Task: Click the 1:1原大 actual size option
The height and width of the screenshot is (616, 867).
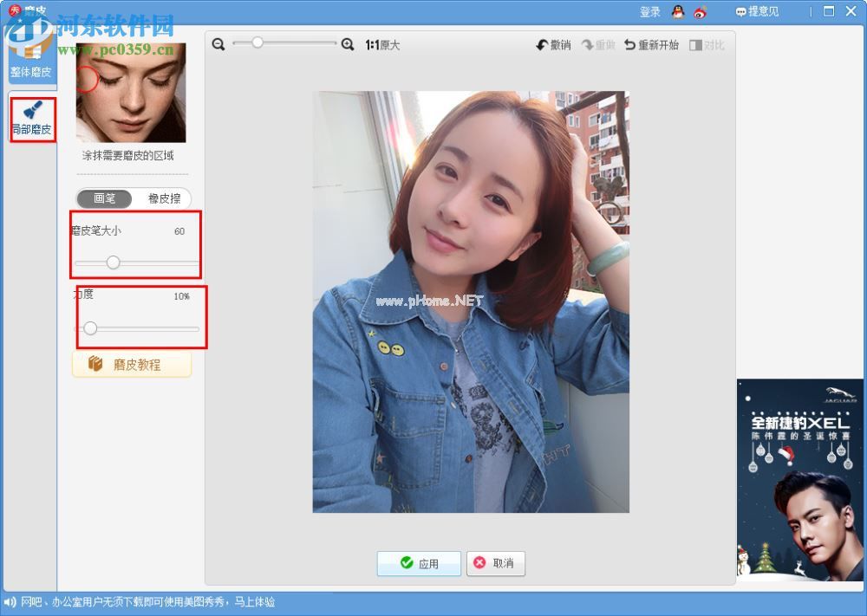Action: coord(382,45)
